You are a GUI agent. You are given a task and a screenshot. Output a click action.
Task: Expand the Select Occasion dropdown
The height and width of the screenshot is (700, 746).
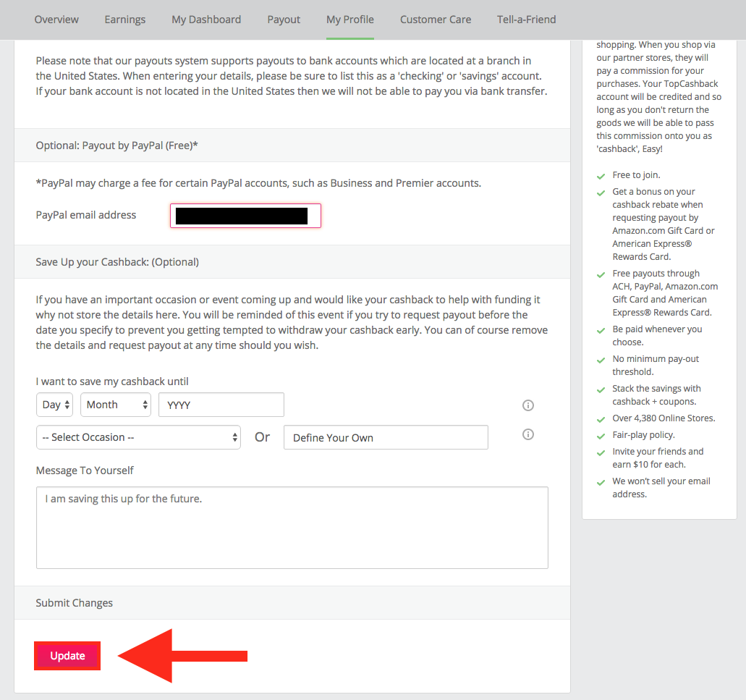(x=138, y=437)
